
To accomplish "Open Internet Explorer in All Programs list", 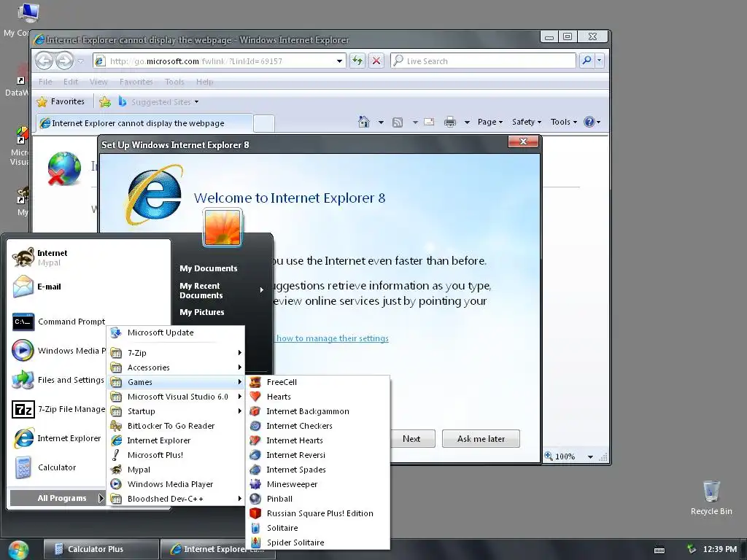I will point(175,440).
